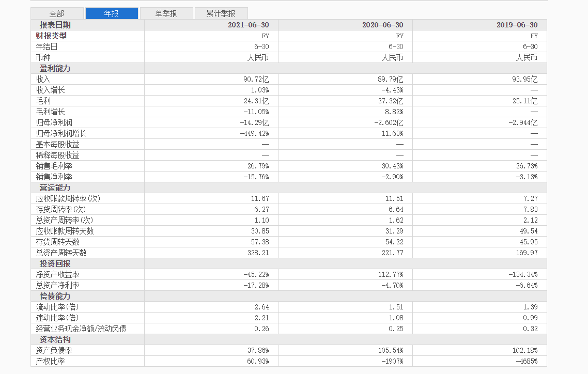Image resolution: width=588 pixels, height=374 pixels.
Task: Click the 营运能力 section header
Action: (x=55, y=188)
